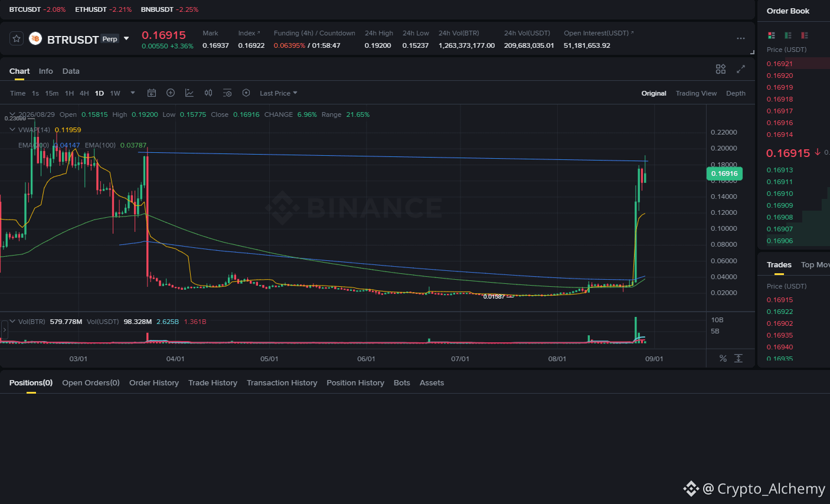Open the calendar go-to-date icon
830x504 pixels.
point(152,93)
